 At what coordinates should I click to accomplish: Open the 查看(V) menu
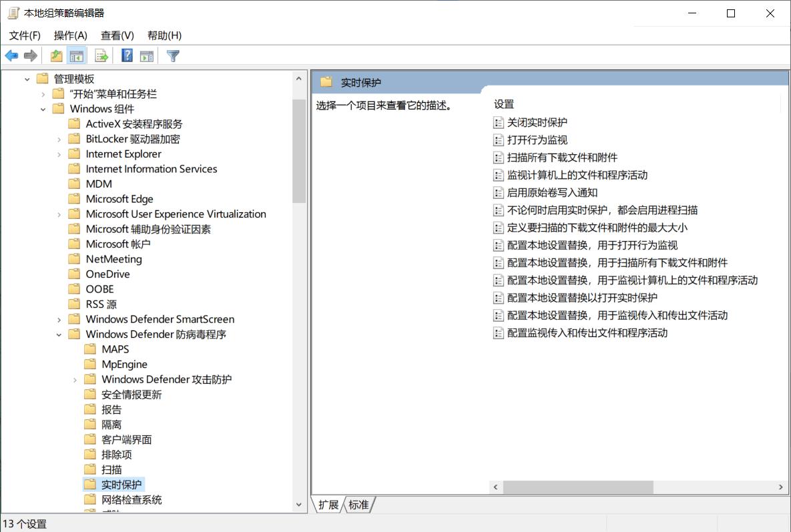[117, 35]
